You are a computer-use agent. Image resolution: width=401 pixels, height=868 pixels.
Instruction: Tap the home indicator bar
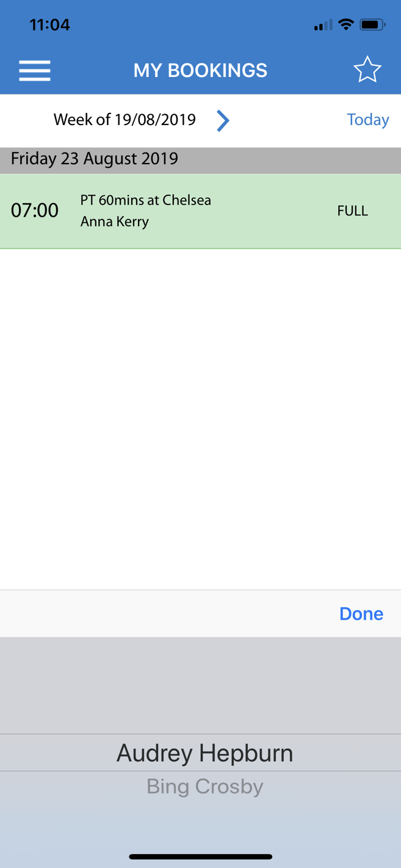(x=200, y=857)
